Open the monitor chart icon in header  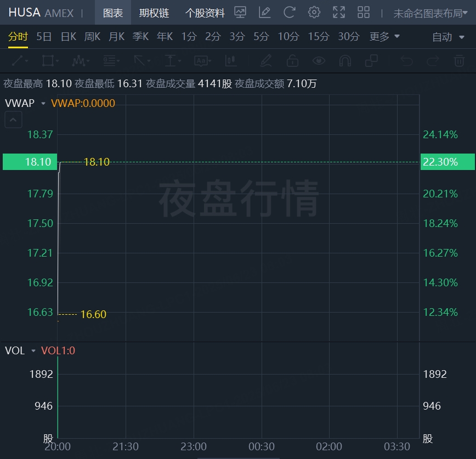240,13
